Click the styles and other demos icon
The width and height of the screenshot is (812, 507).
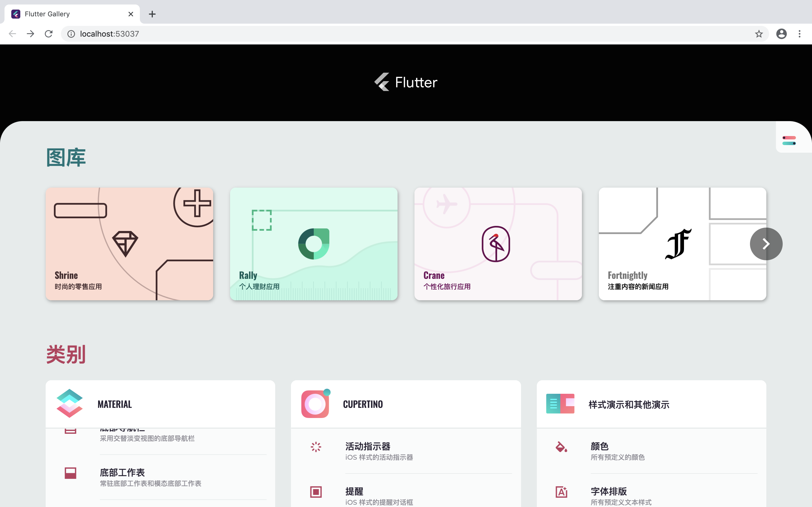coord(560,404)
